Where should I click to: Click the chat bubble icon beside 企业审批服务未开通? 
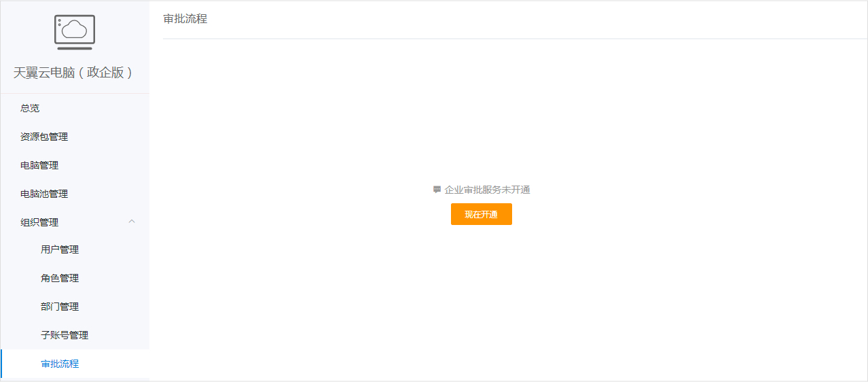437,190
